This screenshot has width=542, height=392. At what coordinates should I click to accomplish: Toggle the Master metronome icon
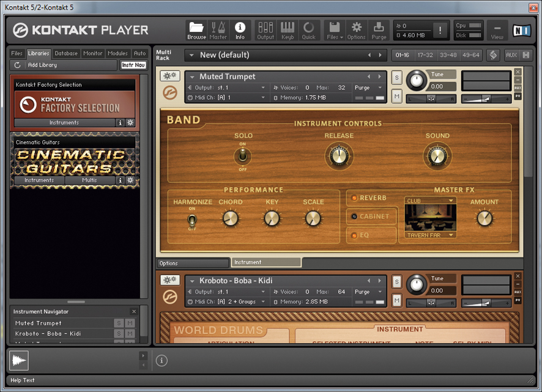pyautogui.click(x=218, y=31)
